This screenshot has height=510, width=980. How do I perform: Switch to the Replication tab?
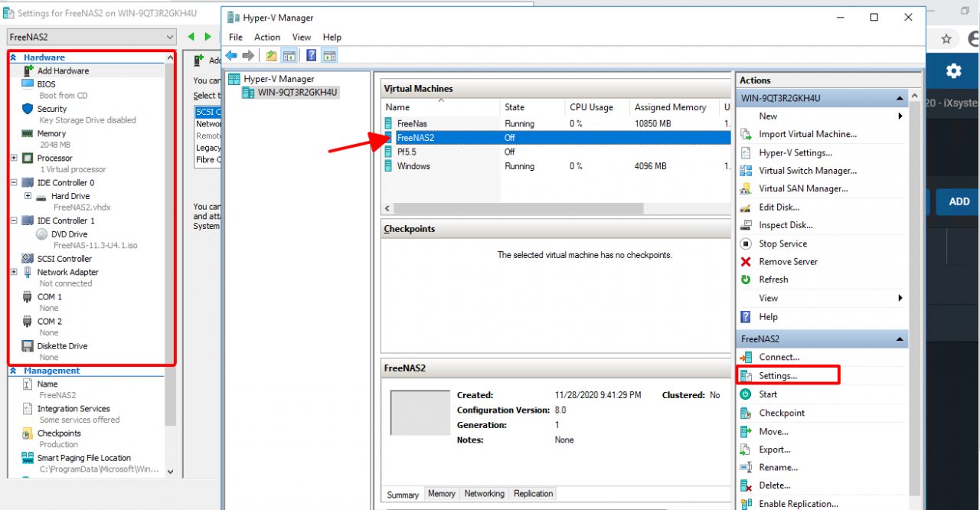[x=533, y=494]
